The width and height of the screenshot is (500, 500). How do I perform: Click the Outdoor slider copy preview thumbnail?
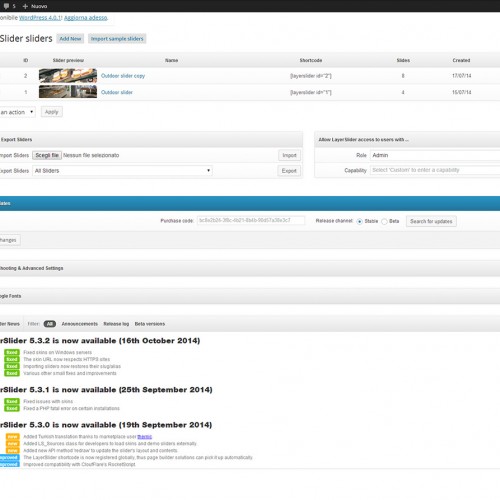[x=68, y=76]
